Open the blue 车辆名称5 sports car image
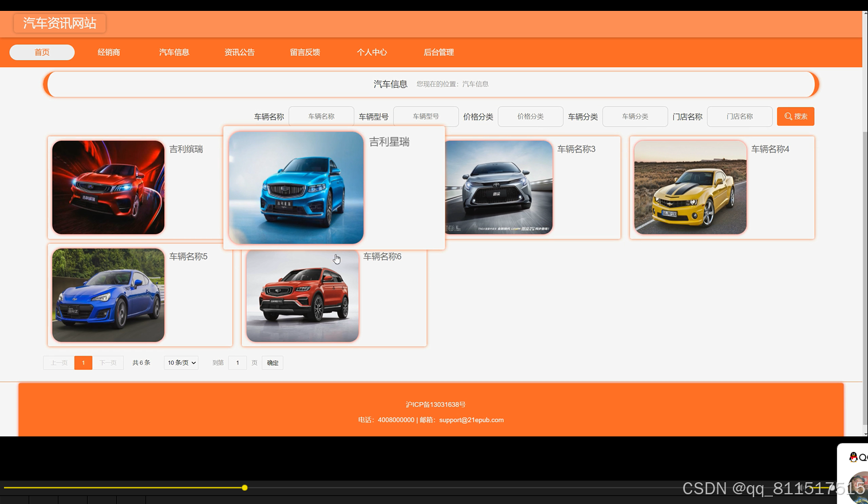The height and width of the screenshot is (504, 868). point(108,295)
